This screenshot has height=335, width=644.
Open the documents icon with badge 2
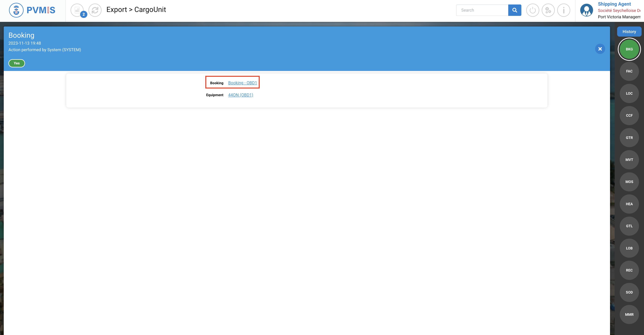pyautogui.click(x=77, y=10)
